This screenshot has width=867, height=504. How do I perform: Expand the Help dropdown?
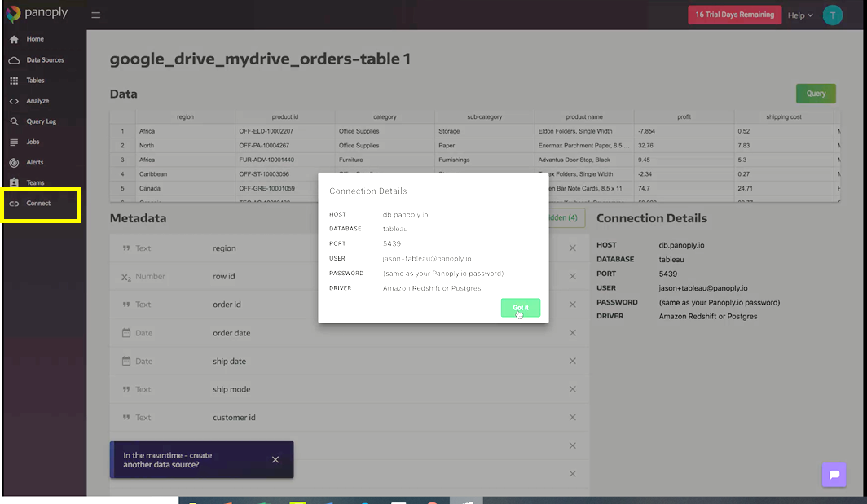point(800,15)
